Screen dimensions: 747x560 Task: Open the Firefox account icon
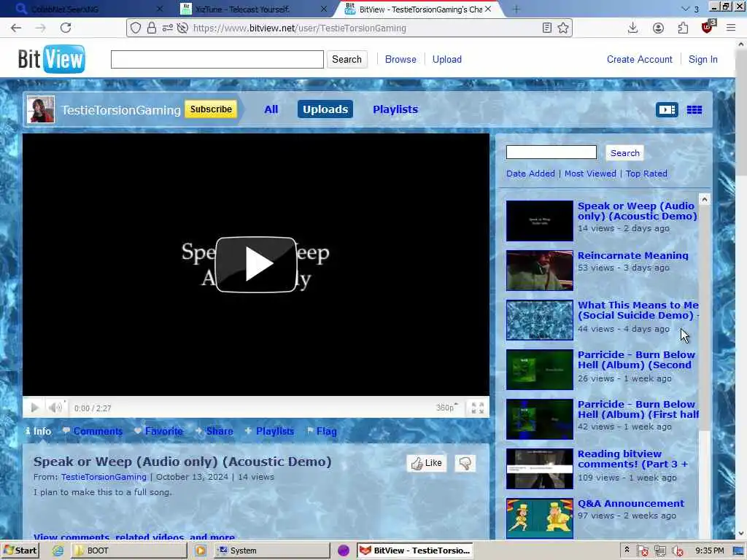(x=658, y=28)
